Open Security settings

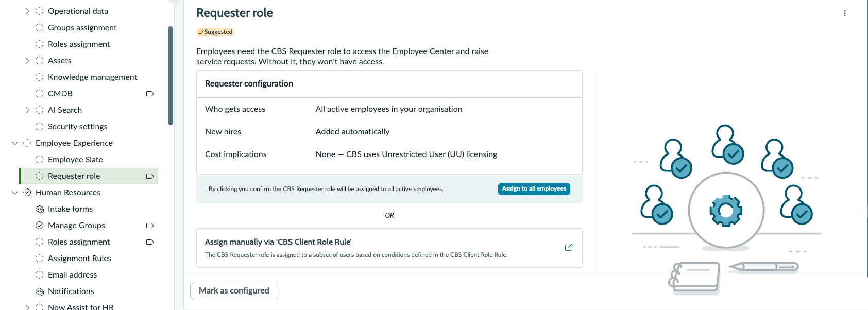point(78,127)
